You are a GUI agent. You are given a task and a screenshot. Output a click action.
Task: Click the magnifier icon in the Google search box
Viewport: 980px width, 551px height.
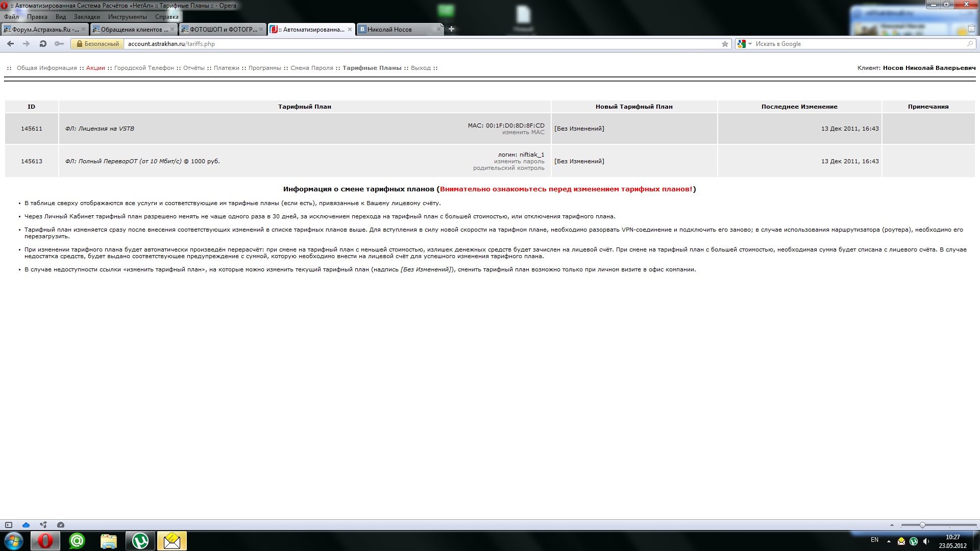[x=970, y=44]
